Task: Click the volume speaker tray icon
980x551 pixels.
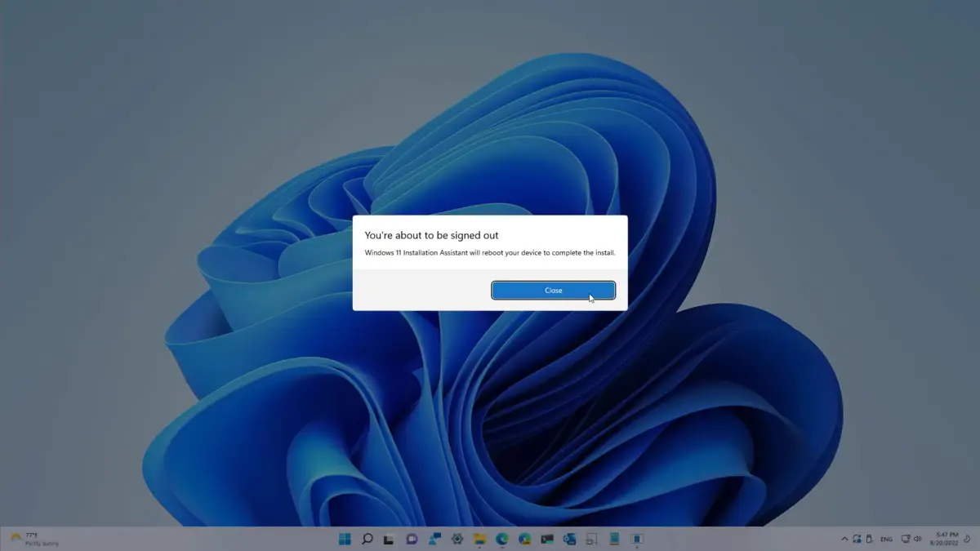Action: [917, 539]
